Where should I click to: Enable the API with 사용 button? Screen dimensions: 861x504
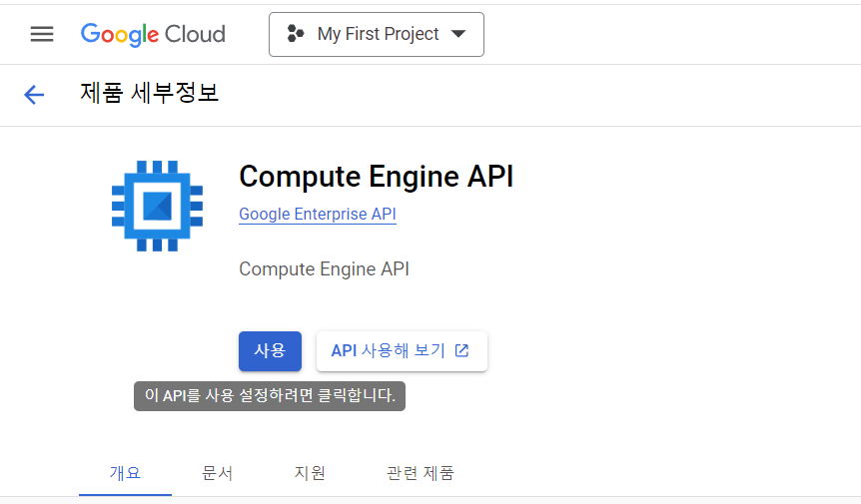pyautogui.click(x=270, y=351)
